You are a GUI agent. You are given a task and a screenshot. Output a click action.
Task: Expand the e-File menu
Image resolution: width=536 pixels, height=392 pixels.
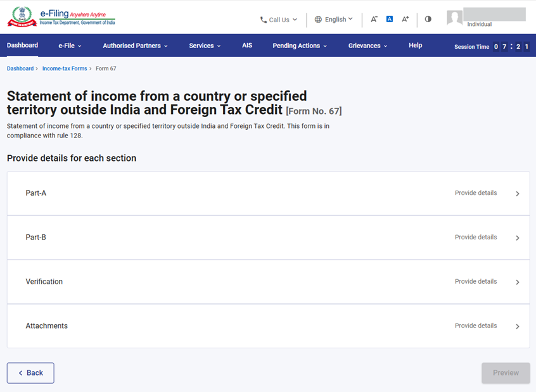(x=70, y=46)
